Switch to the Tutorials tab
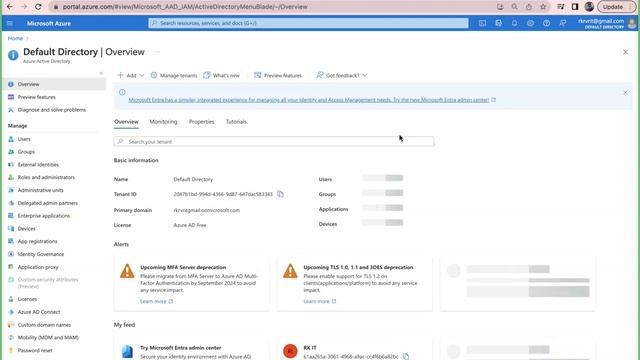This screenshot has width=640, height=360. click(236, 122)
